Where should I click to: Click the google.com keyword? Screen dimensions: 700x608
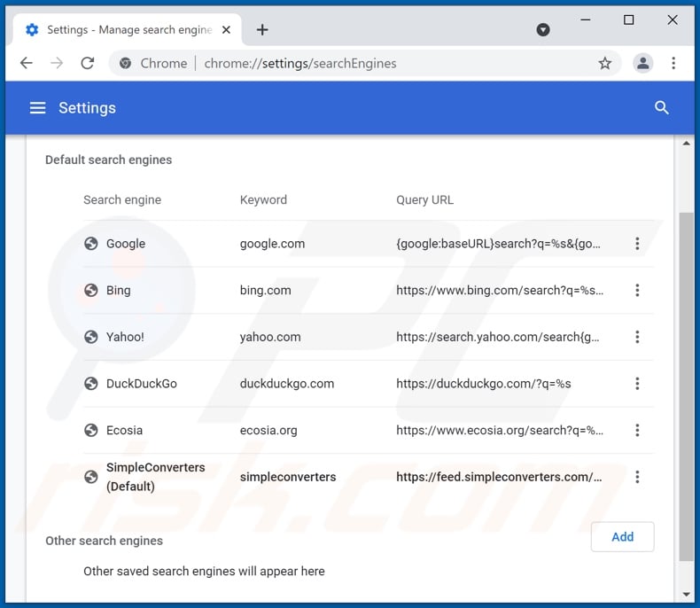coord(272,244)
